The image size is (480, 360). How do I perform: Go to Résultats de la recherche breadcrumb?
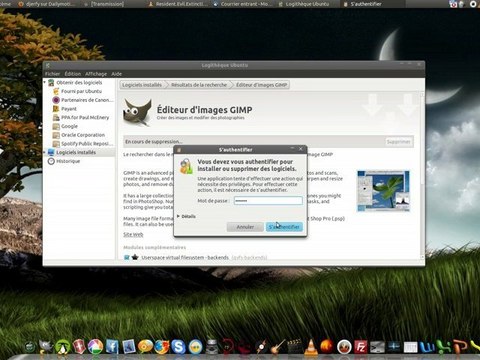(199, 85)
